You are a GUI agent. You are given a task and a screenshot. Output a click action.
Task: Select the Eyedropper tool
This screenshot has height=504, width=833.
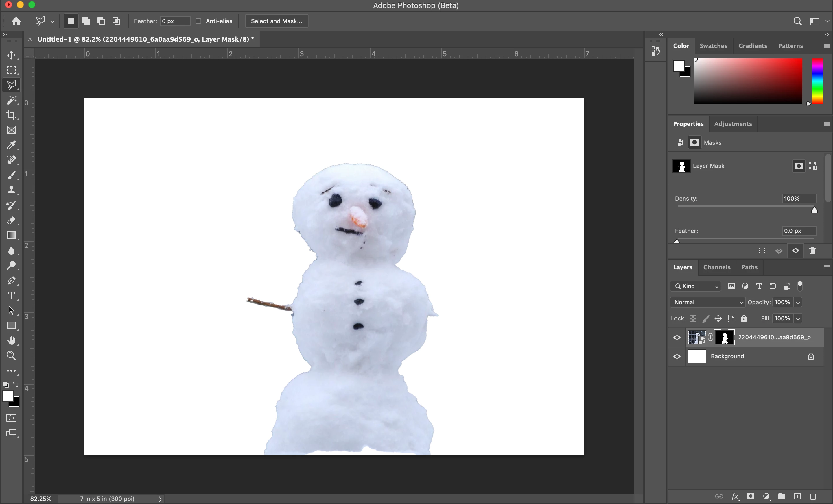tap(11, 145)
